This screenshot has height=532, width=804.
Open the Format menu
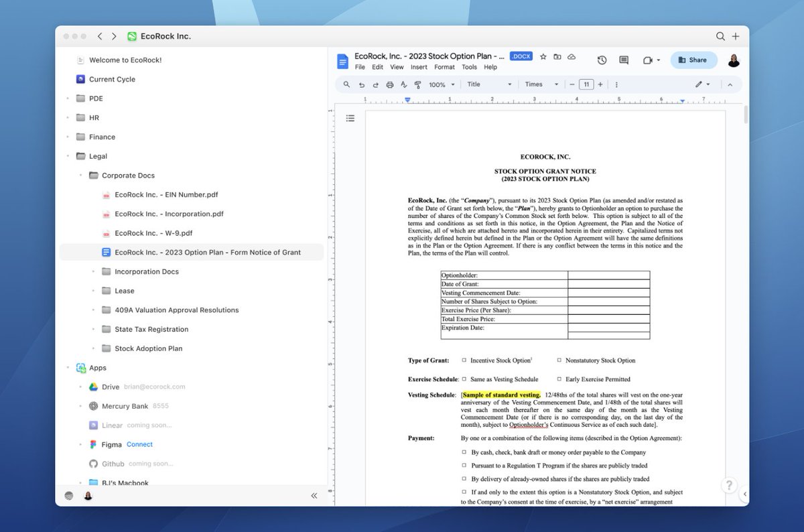(444, 67)
